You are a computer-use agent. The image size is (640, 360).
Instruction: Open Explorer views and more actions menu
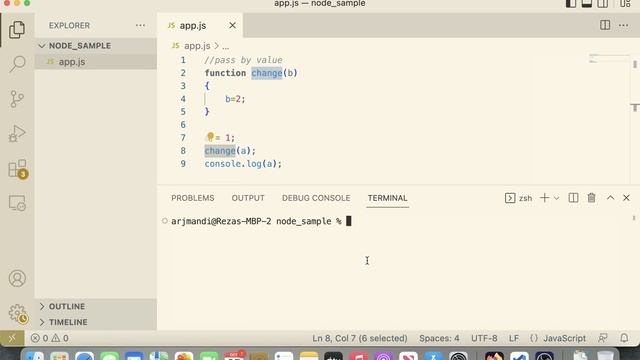pos(140,25)
